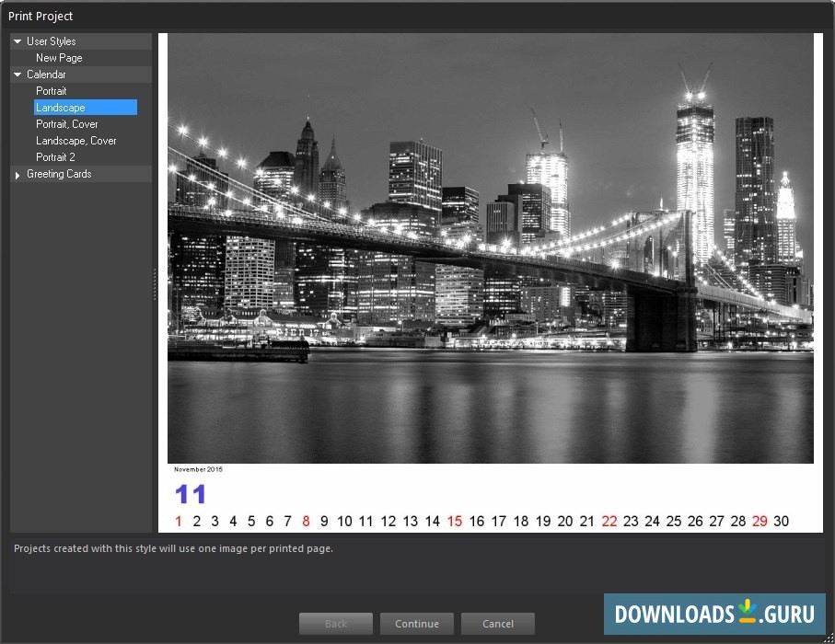
Task: Click the style description text
Action: [x=173, y=548]
